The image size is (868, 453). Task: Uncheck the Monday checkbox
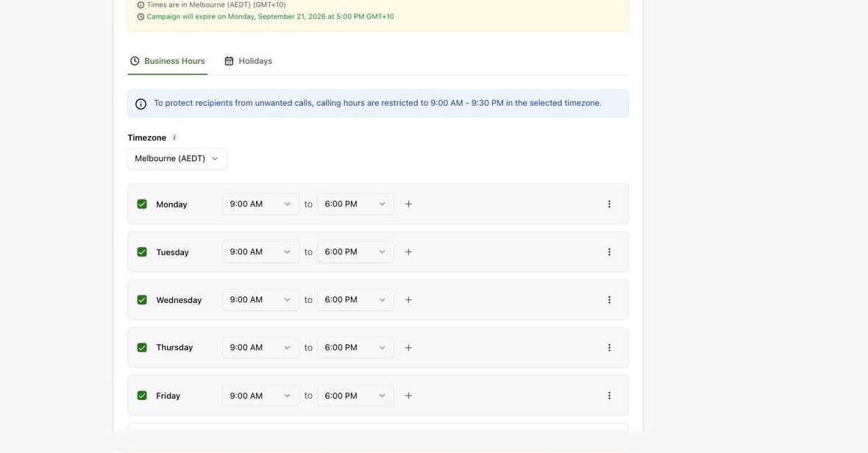click(x=142, y=204)
